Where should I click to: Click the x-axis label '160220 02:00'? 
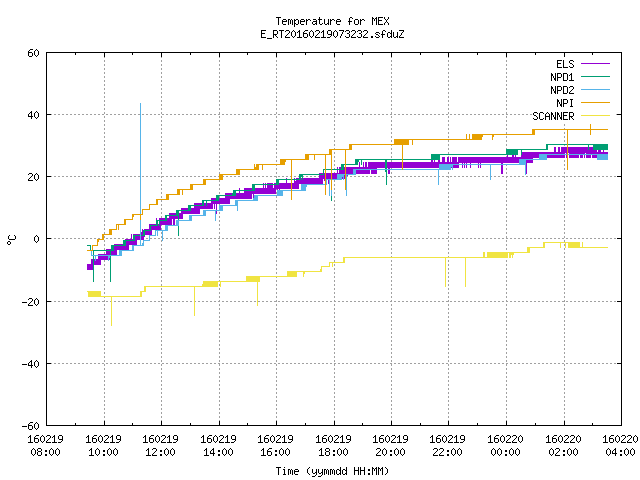click(x=563, y=445)
